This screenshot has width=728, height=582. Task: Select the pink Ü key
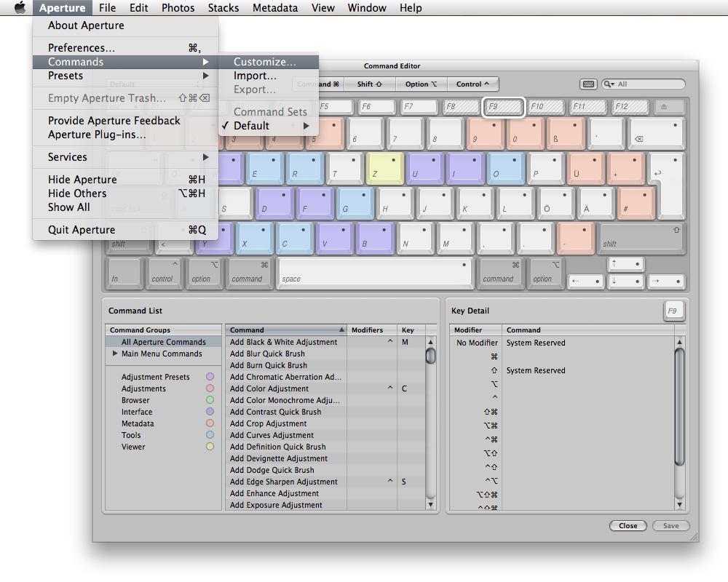click(586, 167)
